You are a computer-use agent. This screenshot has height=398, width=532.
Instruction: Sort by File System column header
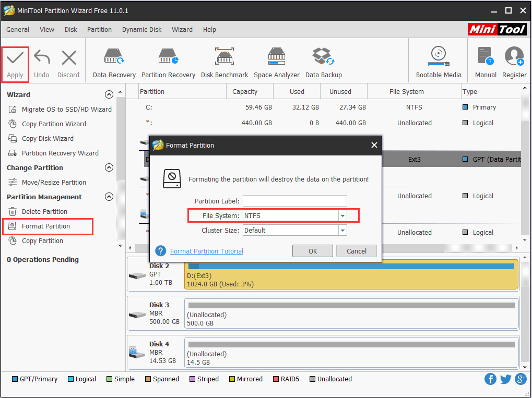tap(414, 91)
